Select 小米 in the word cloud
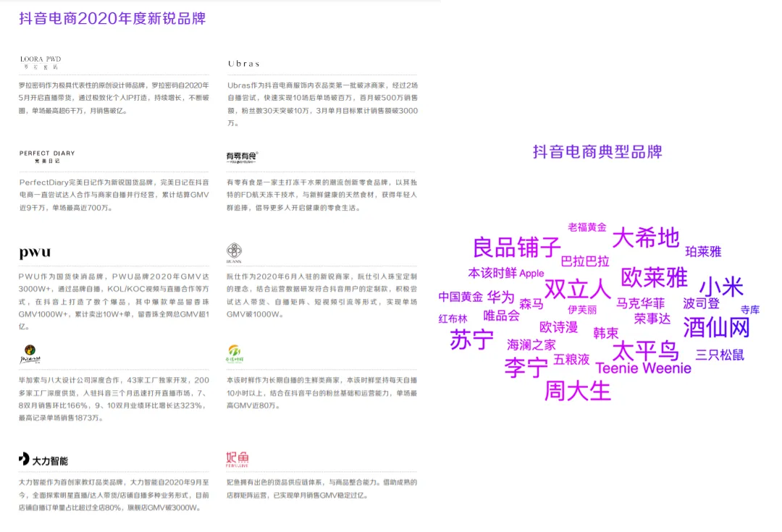782x532 pixels. [721, 287]
